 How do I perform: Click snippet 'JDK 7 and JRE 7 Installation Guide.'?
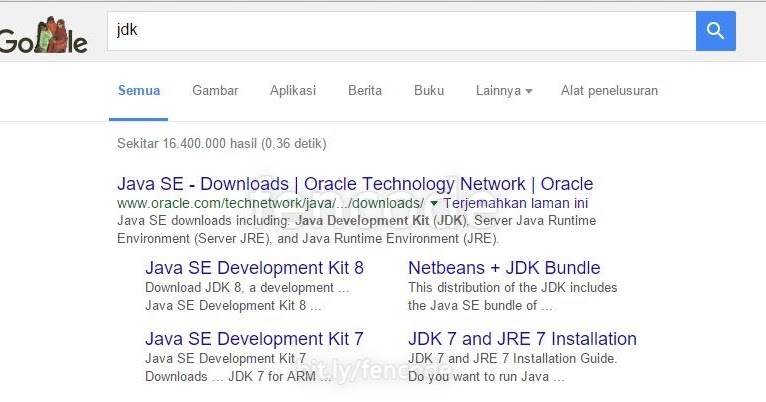pyautogui.click(x=512, y=359)
